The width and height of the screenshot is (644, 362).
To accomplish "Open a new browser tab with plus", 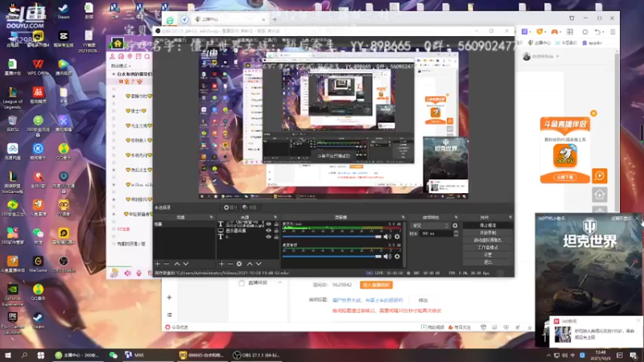I will pyautogui.click(x=275, y=19).
